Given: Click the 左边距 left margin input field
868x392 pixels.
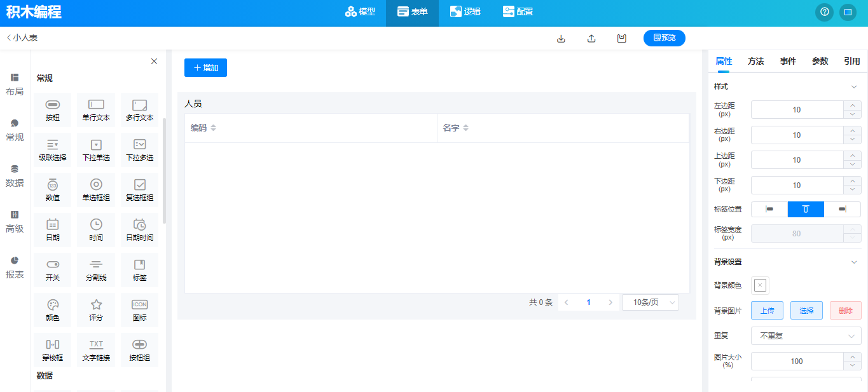Looking at the screenshot, I should click(797, 110).
